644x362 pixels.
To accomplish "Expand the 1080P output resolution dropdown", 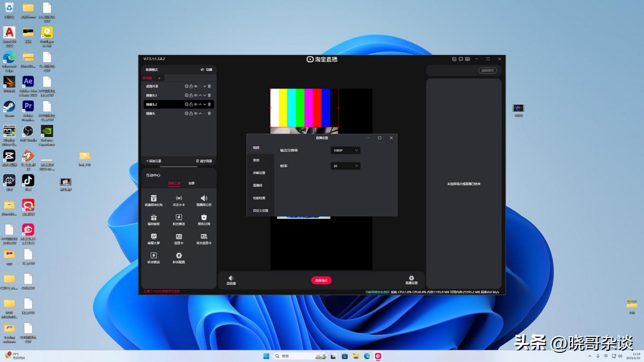I will point(345,151).
